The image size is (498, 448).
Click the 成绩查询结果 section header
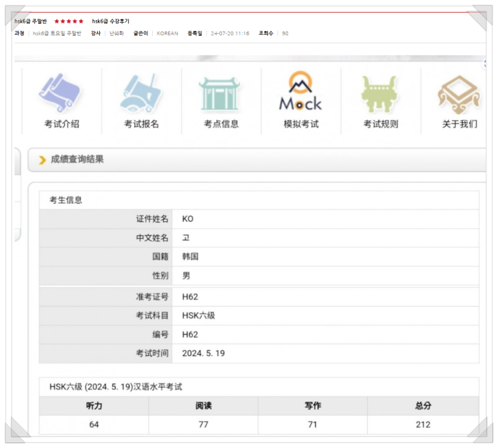click(x=77, y=160)
